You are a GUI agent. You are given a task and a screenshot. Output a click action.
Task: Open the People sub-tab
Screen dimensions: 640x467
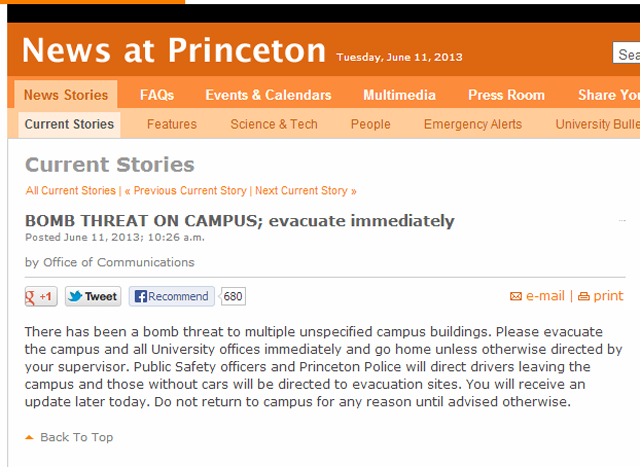click(x=370, y=124)
